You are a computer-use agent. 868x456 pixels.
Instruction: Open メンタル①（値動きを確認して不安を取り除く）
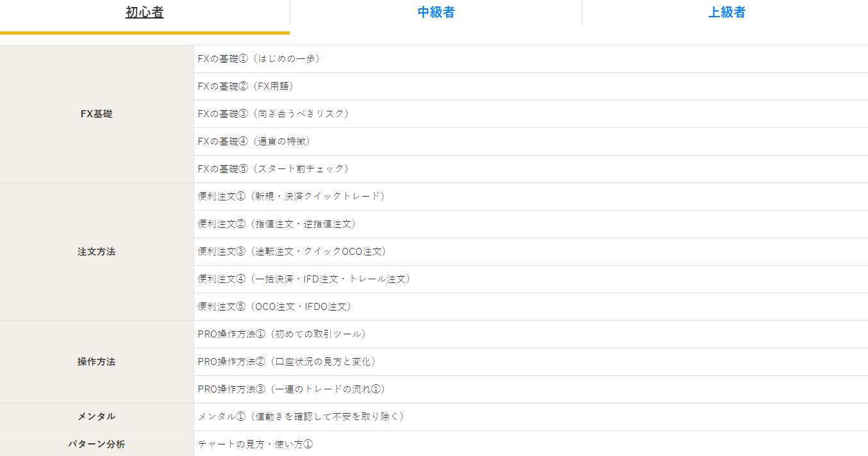point(301,417)
